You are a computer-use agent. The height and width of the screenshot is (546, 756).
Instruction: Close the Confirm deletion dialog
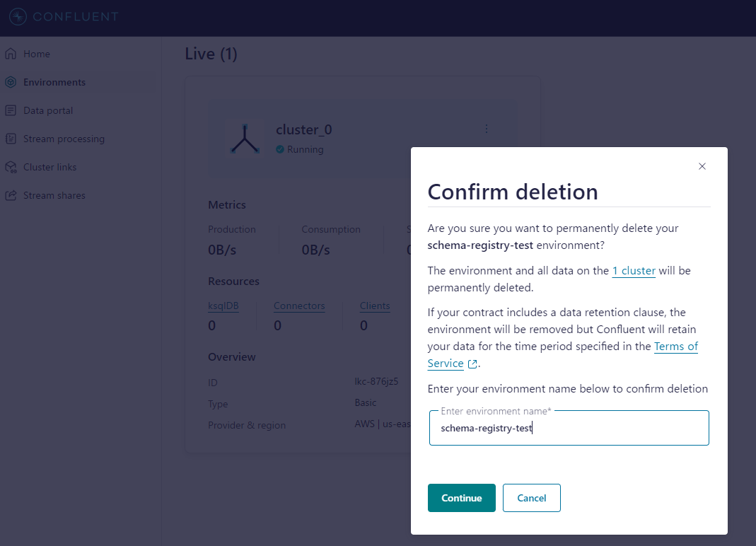coord(702,166)
